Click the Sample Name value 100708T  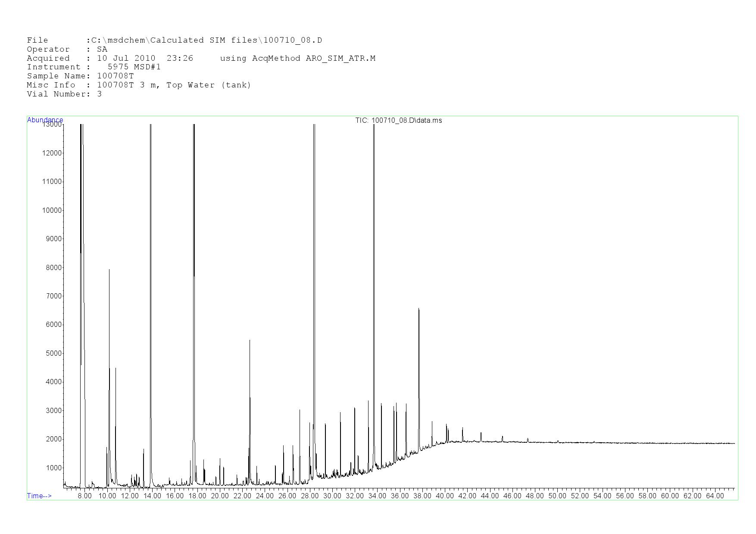pyautogui.click(x=115, y=76)
